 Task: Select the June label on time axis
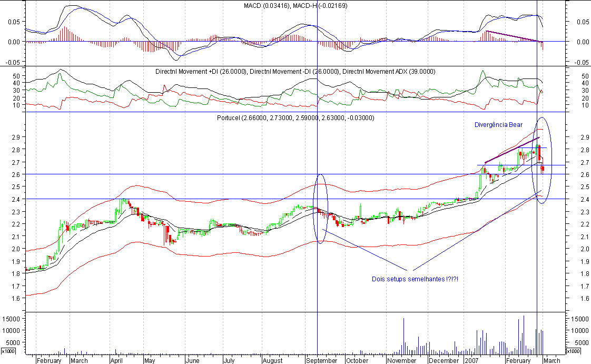[193, 361]
